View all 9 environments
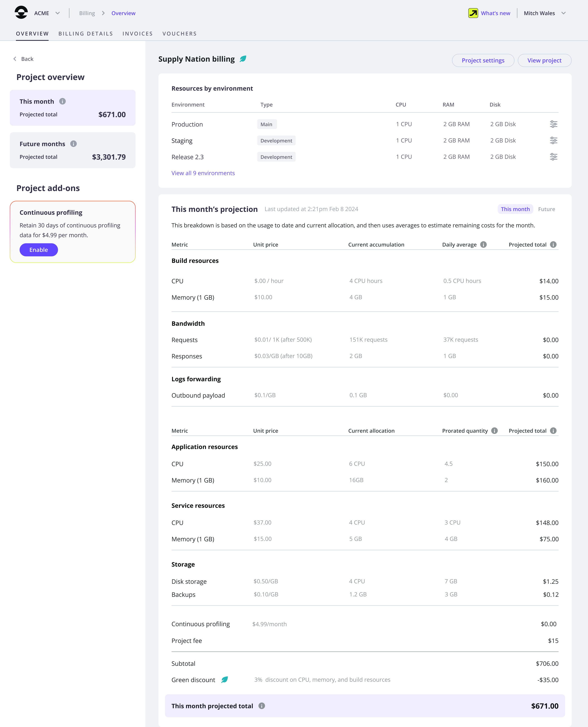 tap(203, 173)
